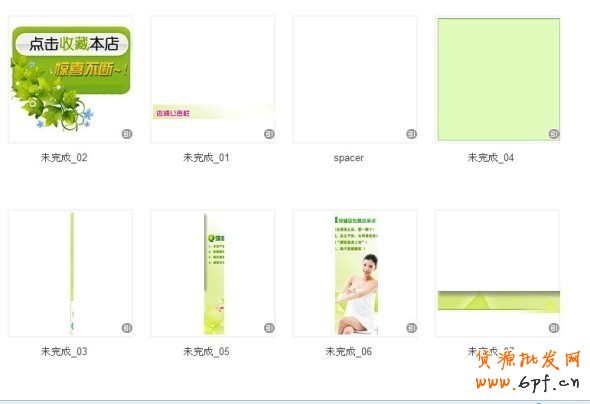590x404 pixels.
Task: Select the solid light green 未完成_04 thumbnail
Action: 497,79
